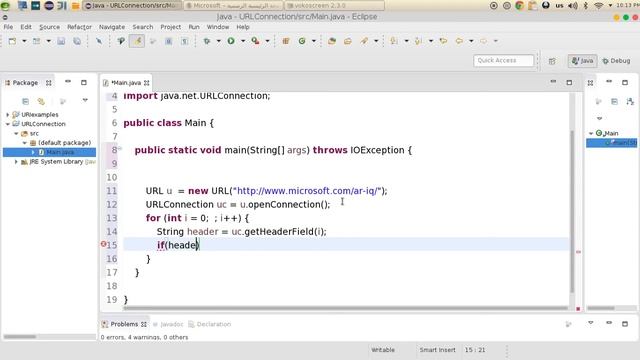This screenshot has height=360, width=640.
Task: Open Package Explorer view menu arrow
Action: click(85, 100)
